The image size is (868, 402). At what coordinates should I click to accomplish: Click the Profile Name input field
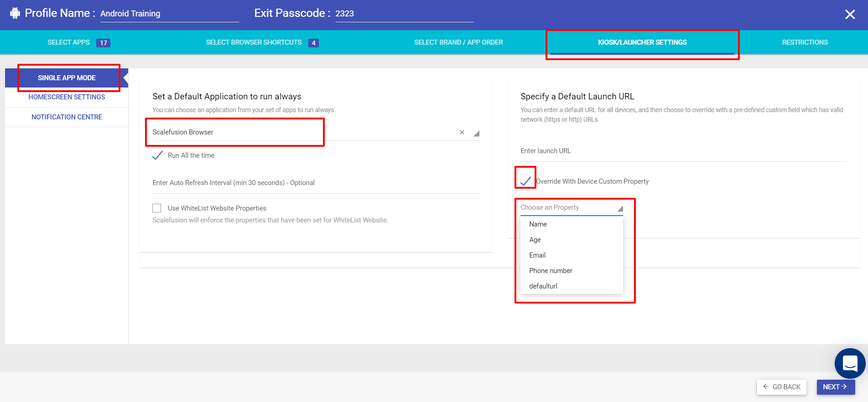coord(169,14)
